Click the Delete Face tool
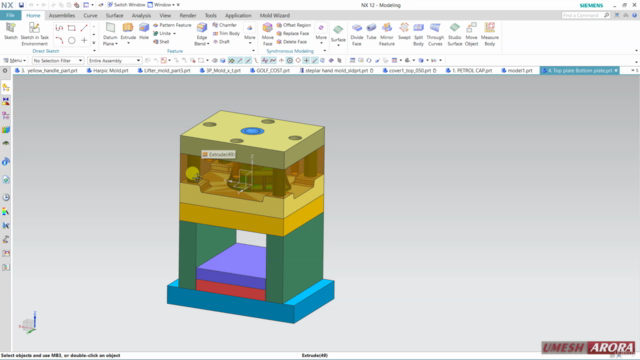The width and height of the screenshot is (640, 360). (x=291, y=42)
